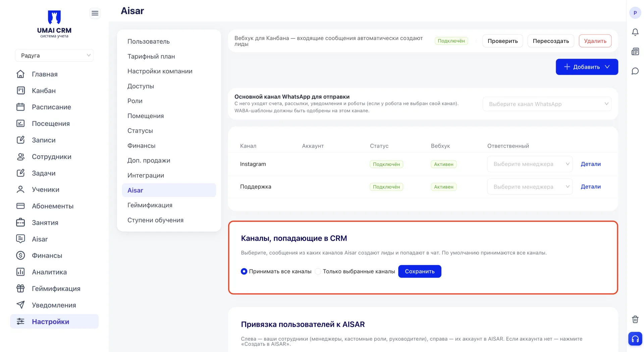This screenshot has width=644, height=352.
Task: Click the Занятия briefcase icon
Action: coord(20,222)
